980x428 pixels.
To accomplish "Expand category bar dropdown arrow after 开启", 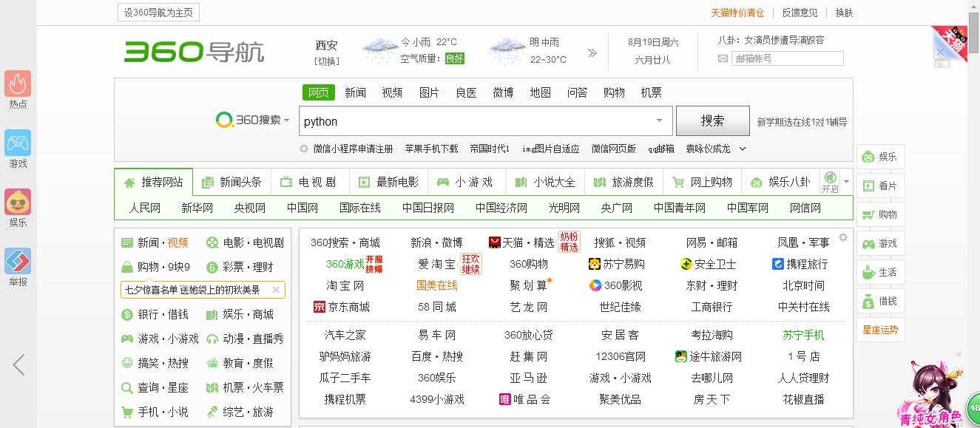I will [x=847, y=181].
